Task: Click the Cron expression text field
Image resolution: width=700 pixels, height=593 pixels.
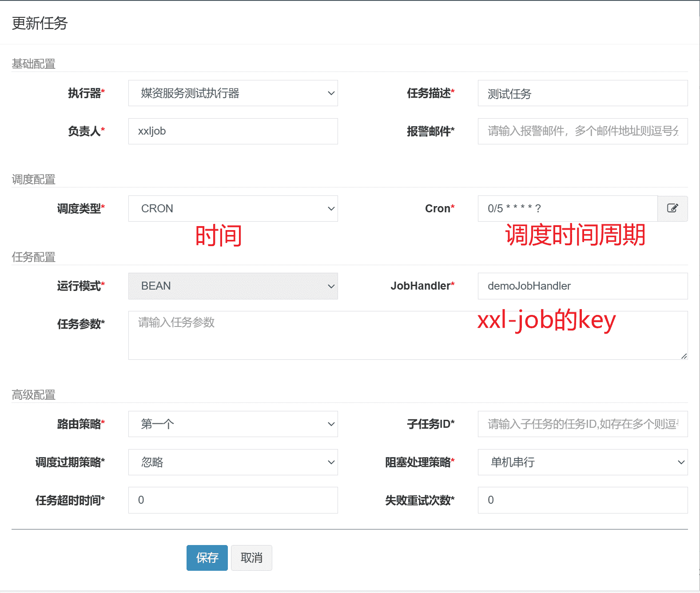Action: pos(567,209)
